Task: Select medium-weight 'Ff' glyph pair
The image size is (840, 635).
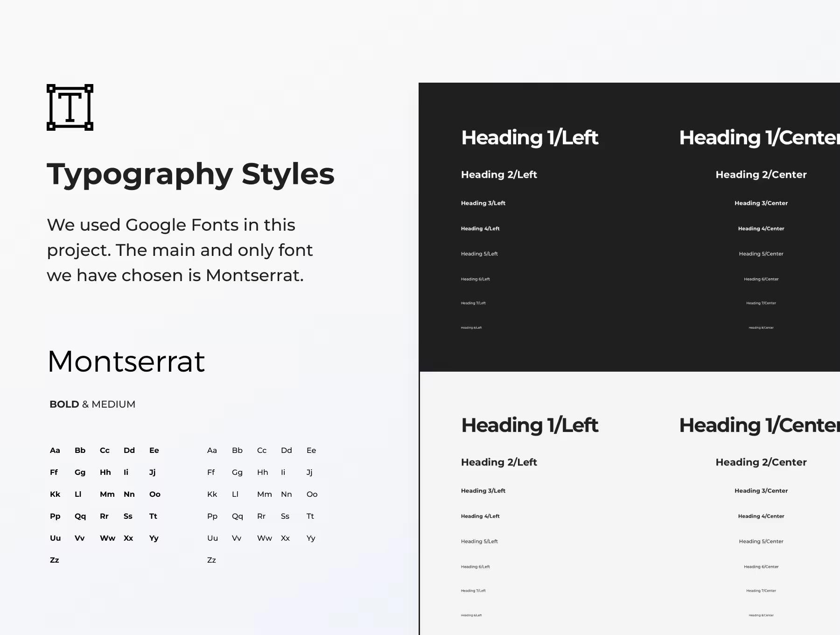Action: tap(211, 473)
